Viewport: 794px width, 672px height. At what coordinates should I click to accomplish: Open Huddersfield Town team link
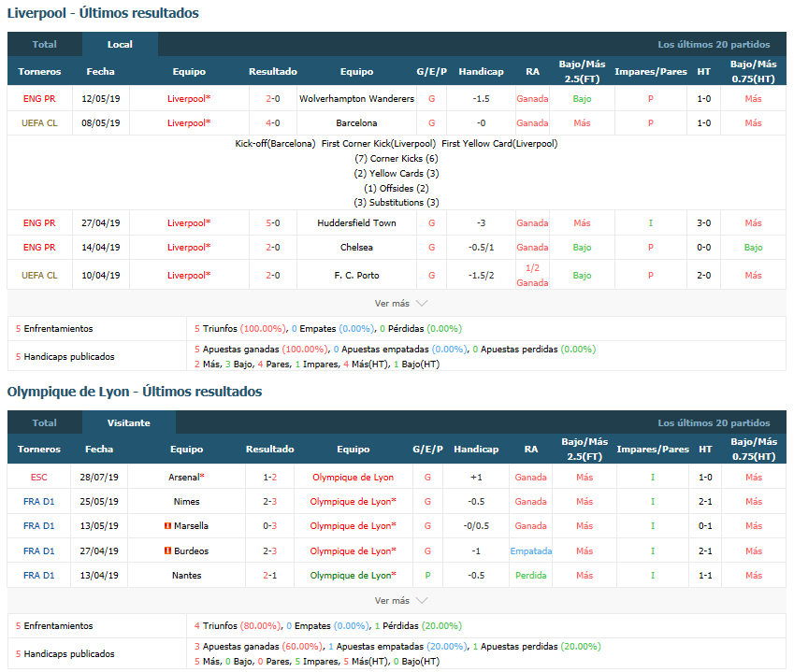pyautogui.click(x=356, y=222)
